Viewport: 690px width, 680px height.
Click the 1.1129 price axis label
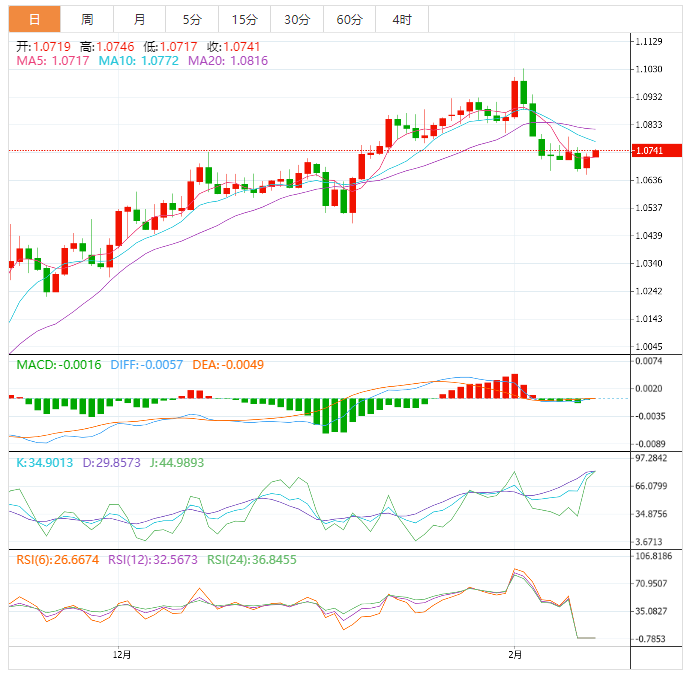coord(649,42)
